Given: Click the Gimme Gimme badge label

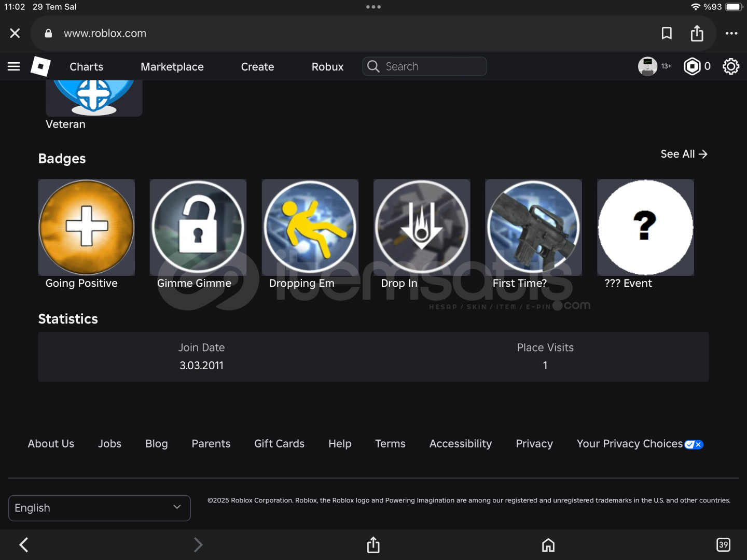Looking at the screenshot, I should pyautogui.click(x=194, y=284).
